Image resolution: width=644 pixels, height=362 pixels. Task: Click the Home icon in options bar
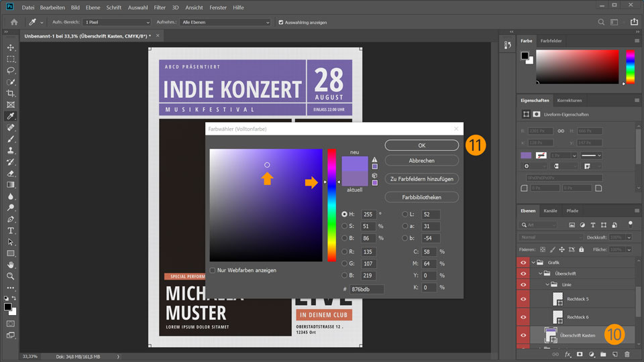click(x=14, y=22)
